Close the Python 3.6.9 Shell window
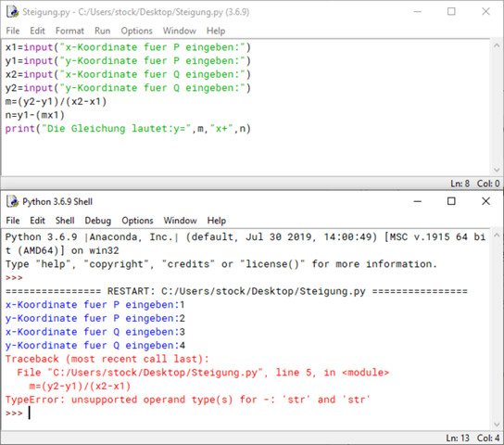Viewport: 504px width, 445px height. (x=485, y=201)
